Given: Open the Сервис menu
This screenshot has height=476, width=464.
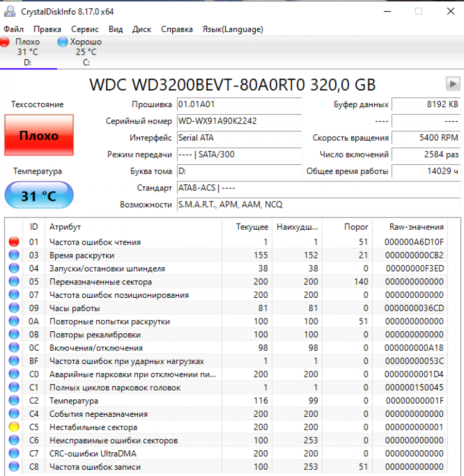Looking at the screenshot, I should (85, 29).
